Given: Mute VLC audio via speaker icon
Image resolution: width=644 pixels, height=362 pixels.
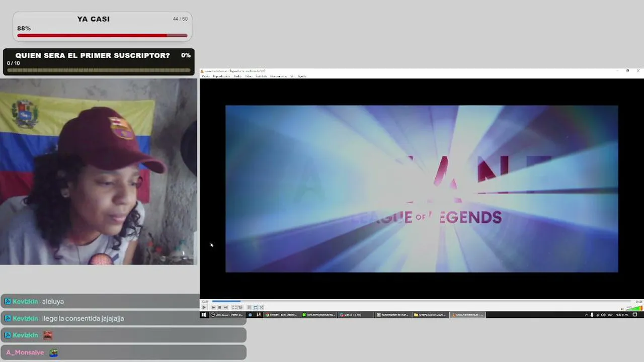Looking at the screenshot, I should pos(623,309).
